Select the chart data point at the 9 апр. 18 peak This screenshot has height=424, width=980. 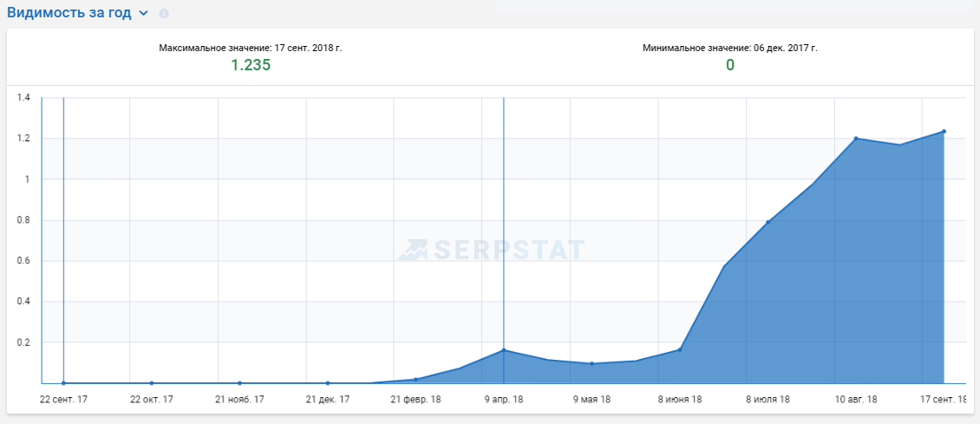coord(504,350)
